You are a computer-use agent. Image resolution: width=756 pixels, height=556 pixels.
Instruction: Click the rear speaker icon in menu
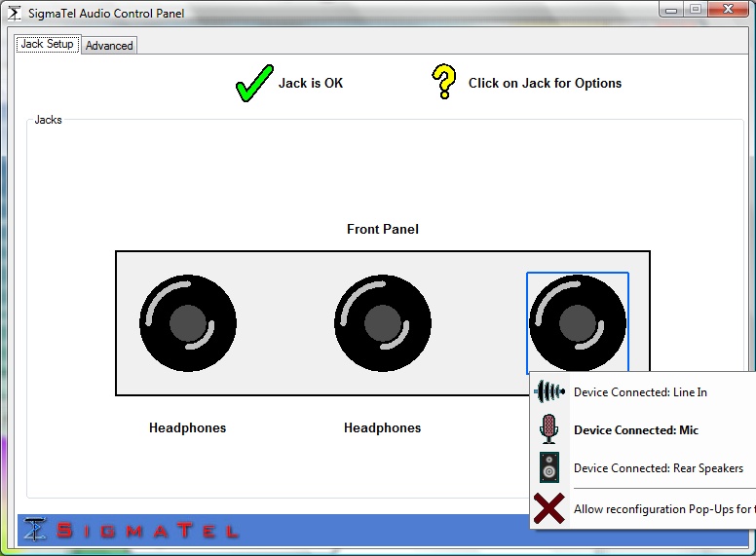(549, 467)
